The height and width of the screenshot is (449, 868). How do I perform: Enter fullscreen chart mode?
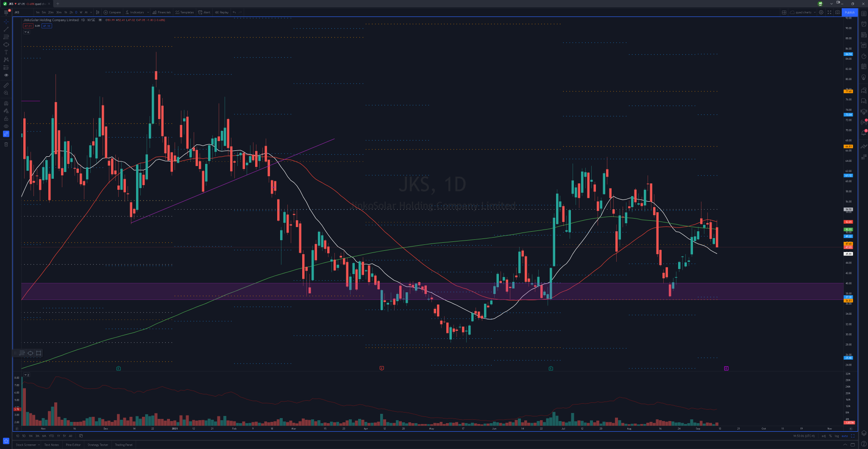pos(829,12)
